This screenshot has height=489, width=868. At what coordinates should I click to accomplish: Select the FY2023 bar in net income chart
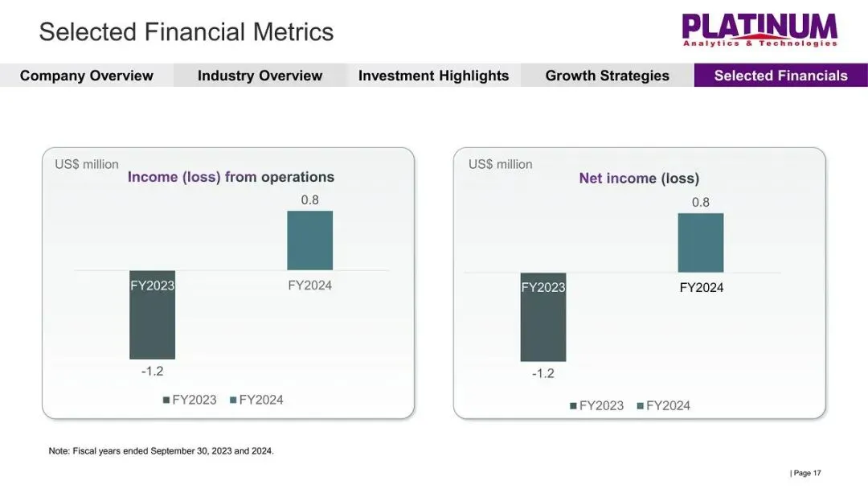pos(543,317)
